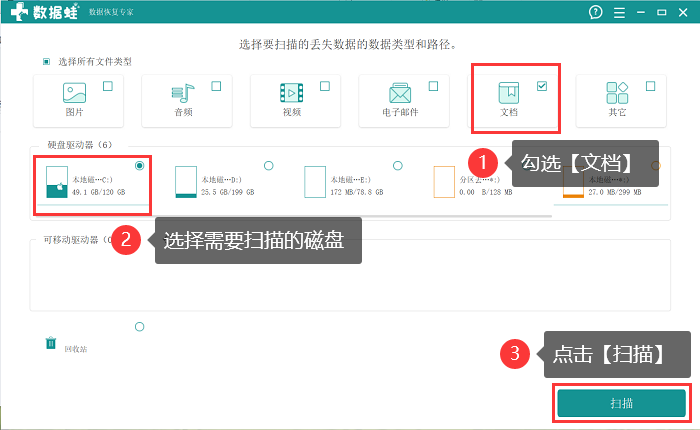The width and height of the screenshot is (700, 430).
Task: Check the 图片 file type checkbox
Action: (x=108, y=86)
